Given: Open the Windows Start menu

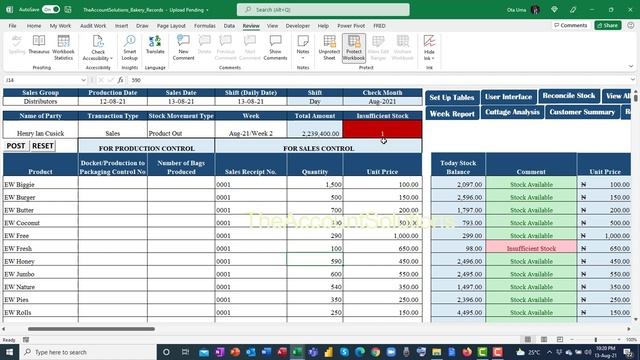Looking at the screenshot, I should [9, 352].
